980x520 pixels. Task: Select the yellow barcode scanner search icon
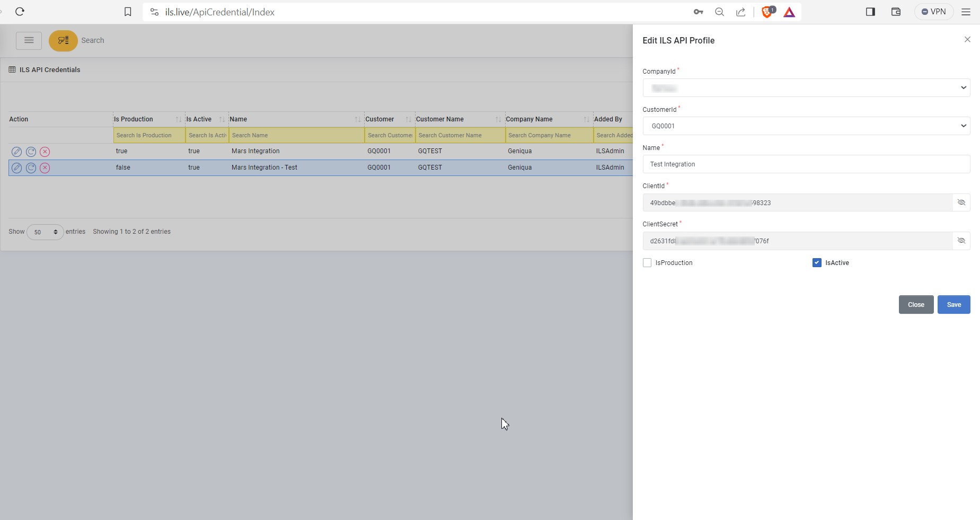63,40
